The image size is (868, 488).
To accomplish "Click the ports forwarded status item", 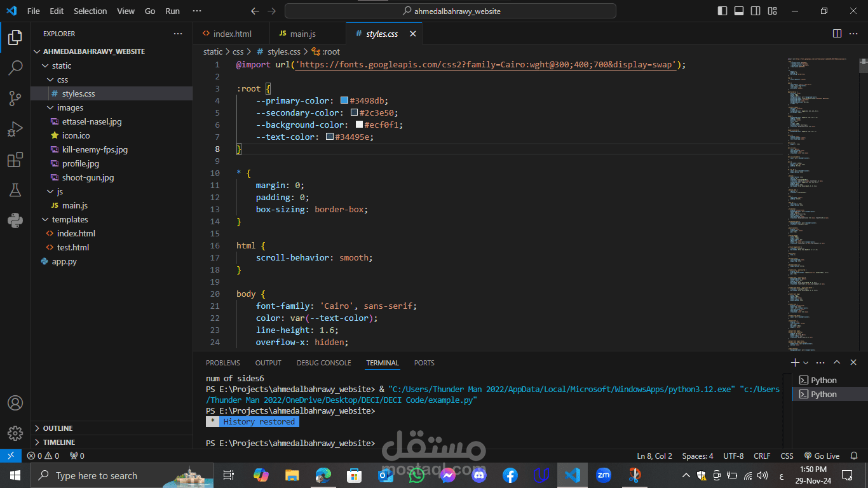I will [x=77, y=456].
